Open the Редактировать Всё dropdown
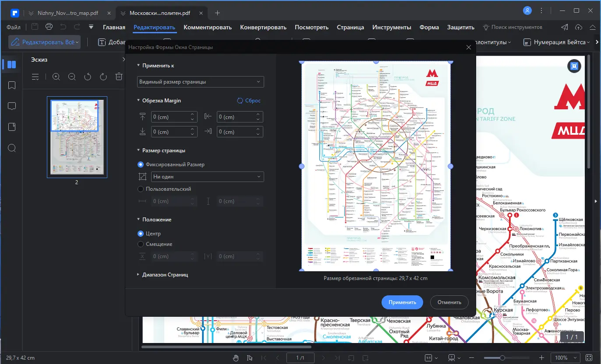Screen dimensions: 601x364 (x=44, y=42)
